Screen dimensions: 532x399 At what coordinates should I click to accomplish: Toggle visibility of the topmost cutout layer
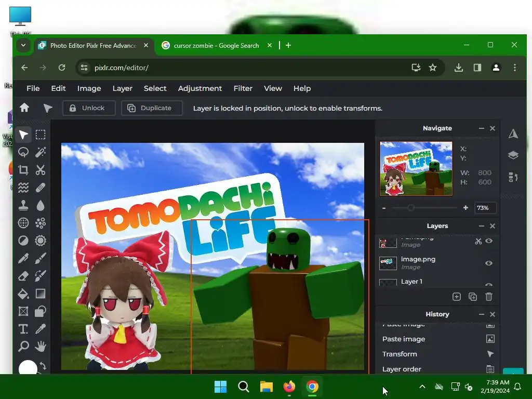488,241
